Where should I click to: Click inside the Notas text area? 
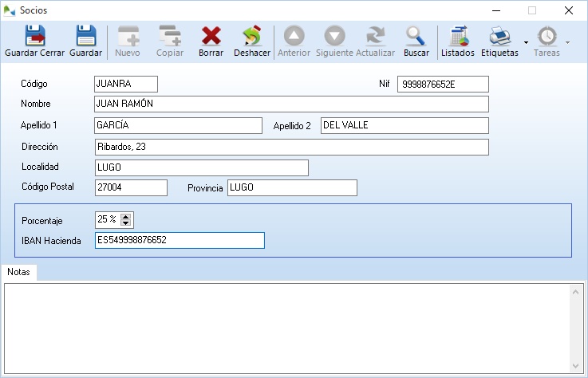tap(287, 329)
